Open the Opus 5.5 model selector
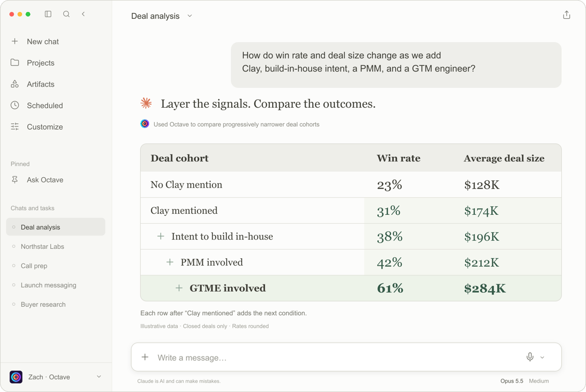Image resolution: width=586 pixels, height=392 pixels. (x=512, y=381)
